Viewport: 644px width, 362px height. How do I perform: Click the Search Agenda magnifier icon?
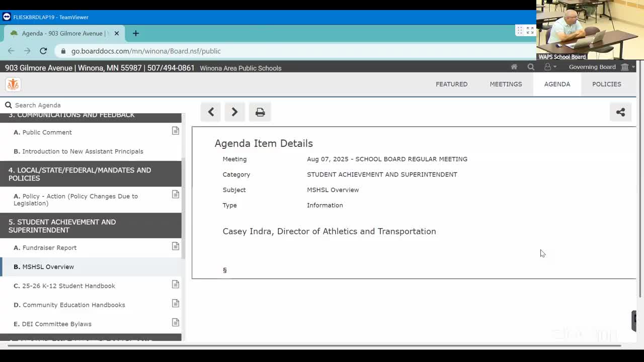click(8, 105)
